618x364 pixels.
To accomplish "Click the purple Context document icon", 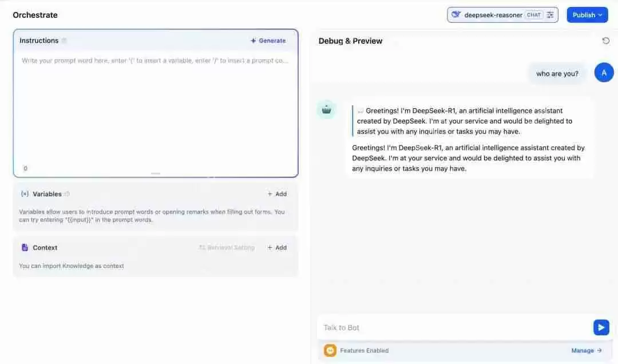I will coord(23,247).
